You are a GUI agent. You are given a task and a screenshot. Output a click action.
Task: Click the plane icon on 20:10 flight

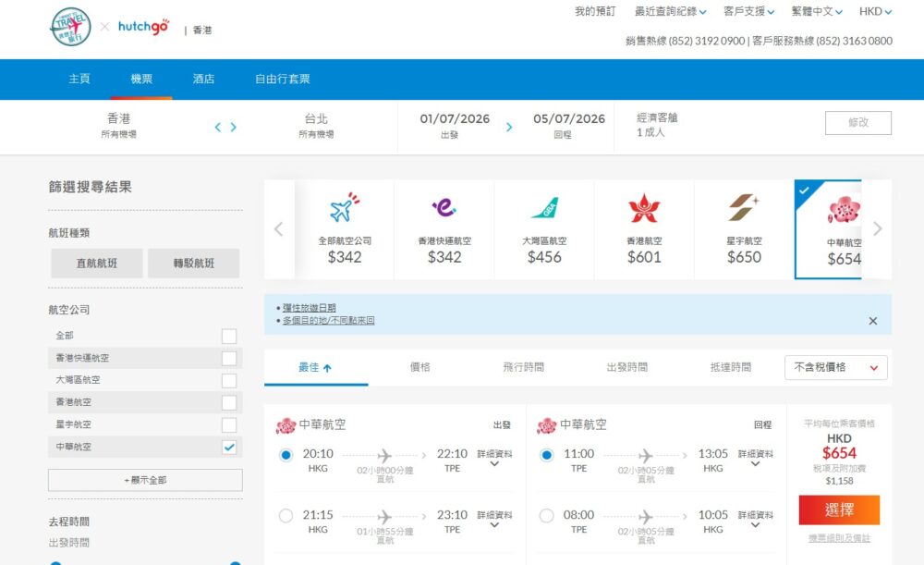384,455
